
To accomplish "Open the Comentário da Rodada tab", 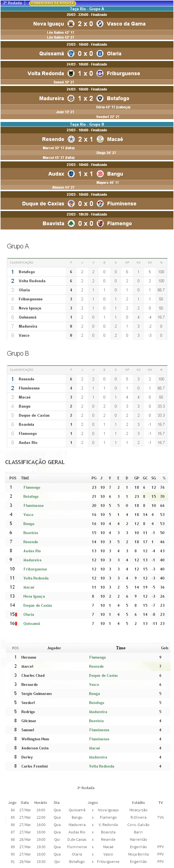I will [x=52, y=3].
